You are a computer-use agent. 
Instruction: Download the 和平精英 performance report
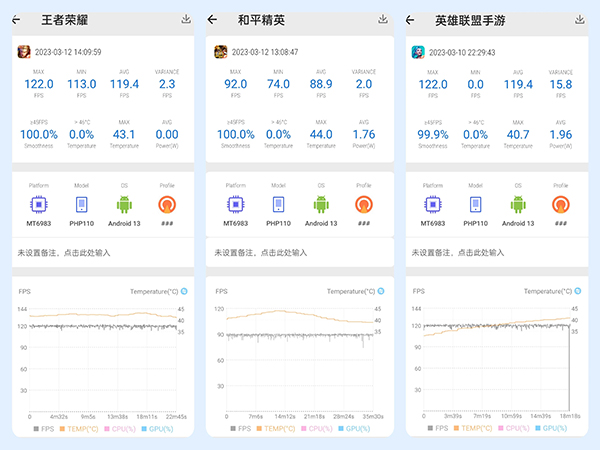383,20
